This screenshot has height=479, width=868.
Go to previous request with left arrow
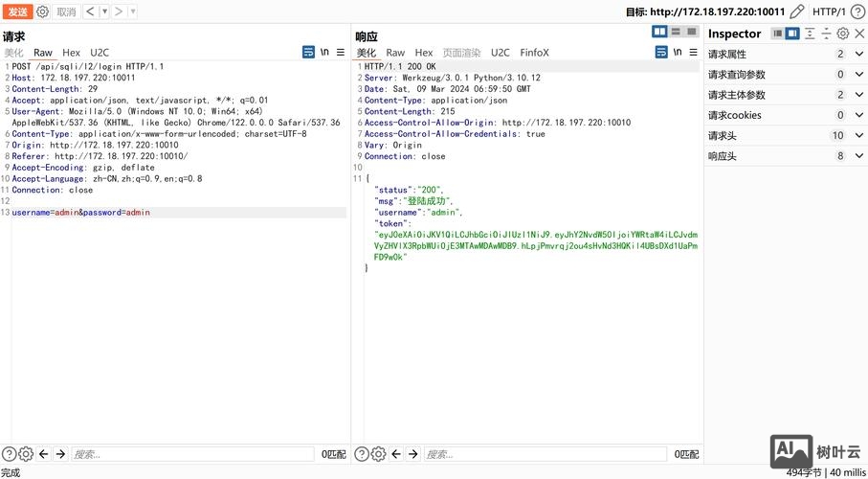tap(91, 11)
